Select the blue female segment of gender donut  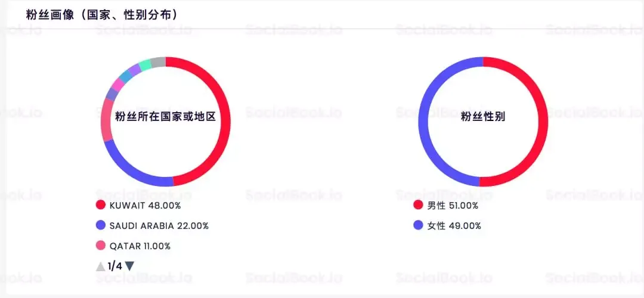pyautogui.click(x=424, y=121)
